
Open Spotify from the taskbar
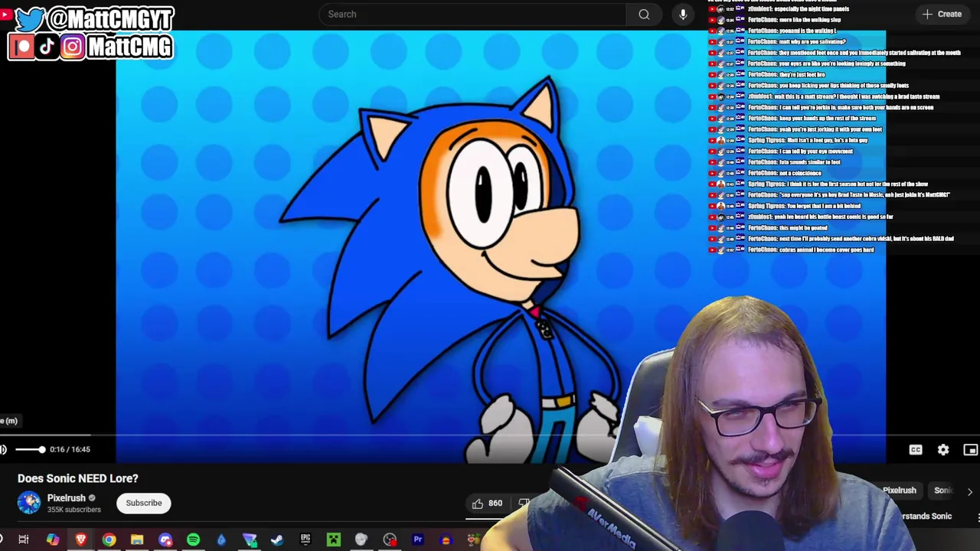click(x=193, y=540)
